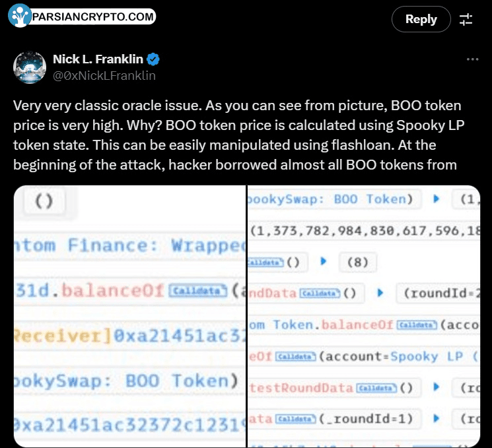Open the three-dot more options menu
The height and width of the screenshot is (448, 492).
click(472, 59)
